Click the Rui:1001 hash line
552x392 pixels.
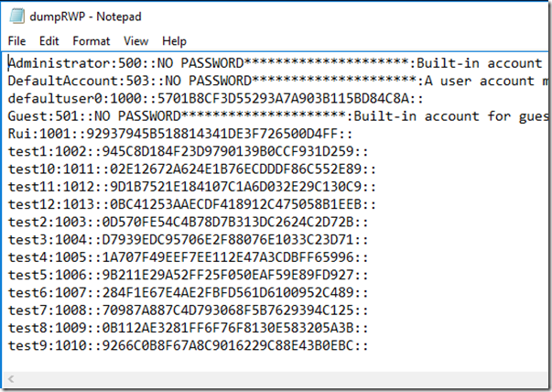[x=180, y=134]
